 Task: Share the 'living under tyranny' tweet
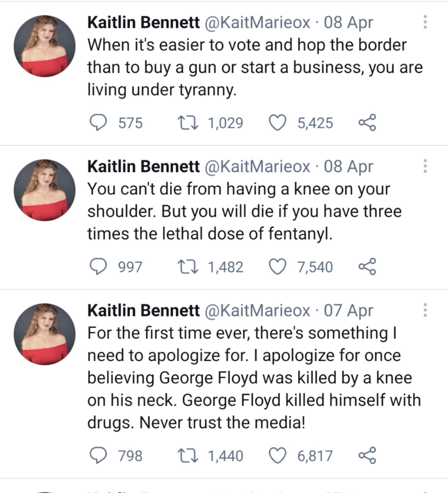tap(367, 122)
